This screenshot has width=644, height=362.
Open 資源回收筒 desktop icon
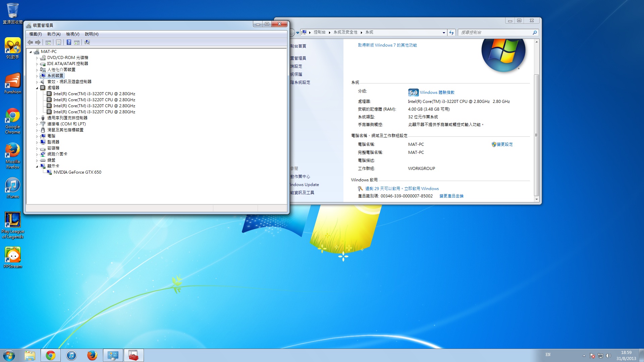pos(13,13)
